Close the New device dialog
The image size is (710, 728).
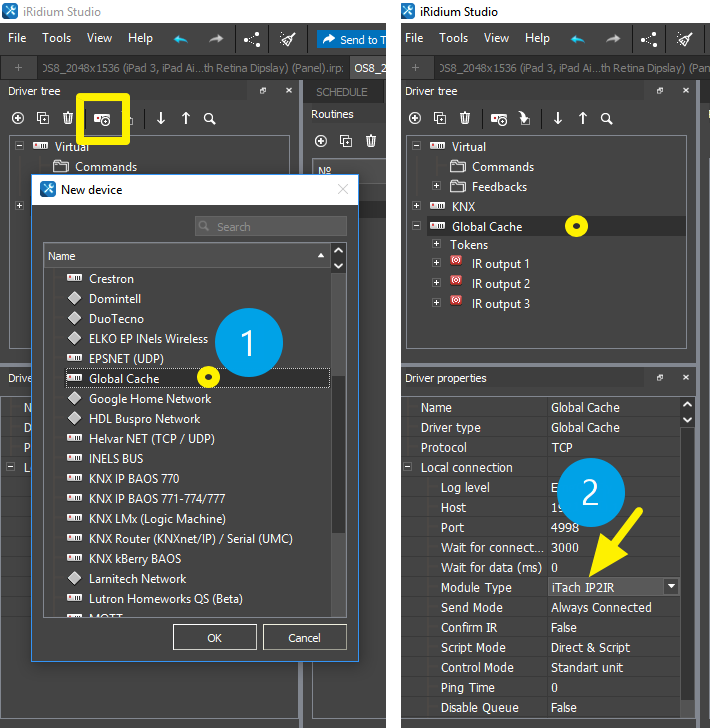tap(343, 189)
